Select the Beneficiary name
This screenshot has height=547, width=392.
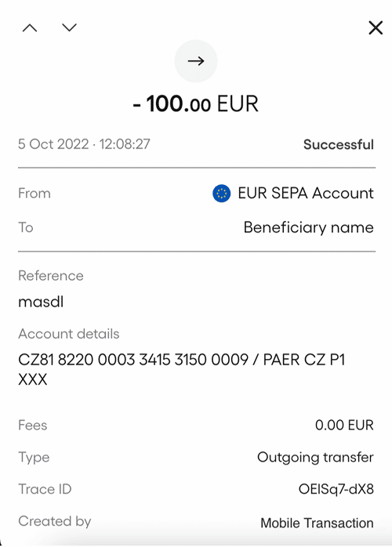[309, 227]
